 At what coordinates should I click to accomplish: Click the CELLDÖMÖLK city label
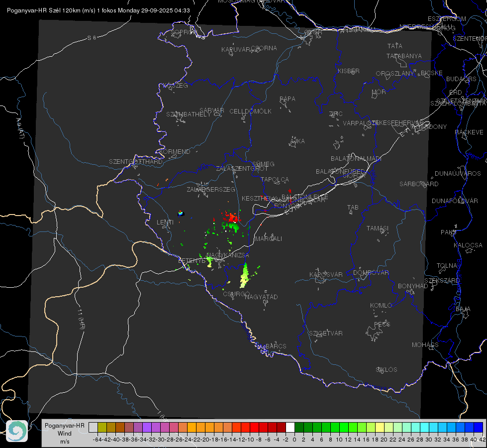[250, 112]
